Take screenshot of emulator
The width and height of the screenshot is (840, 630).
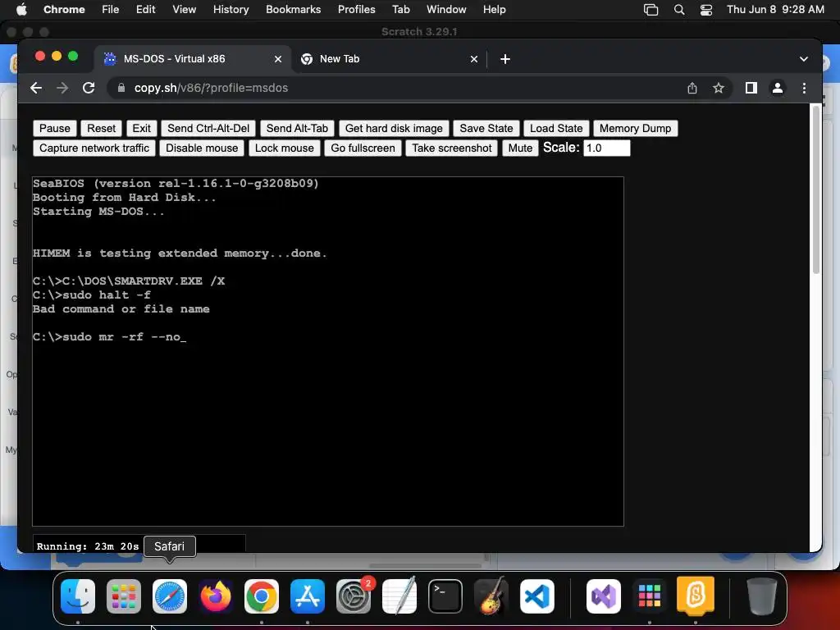(x=452, y=148)
